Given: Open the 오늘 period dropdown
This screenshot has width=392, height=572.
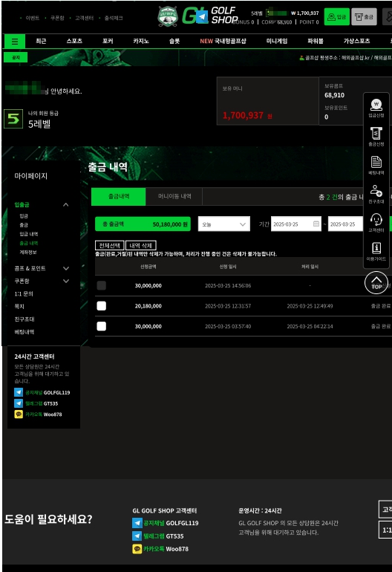Looking at the screenshot, I should click(224, 224).
